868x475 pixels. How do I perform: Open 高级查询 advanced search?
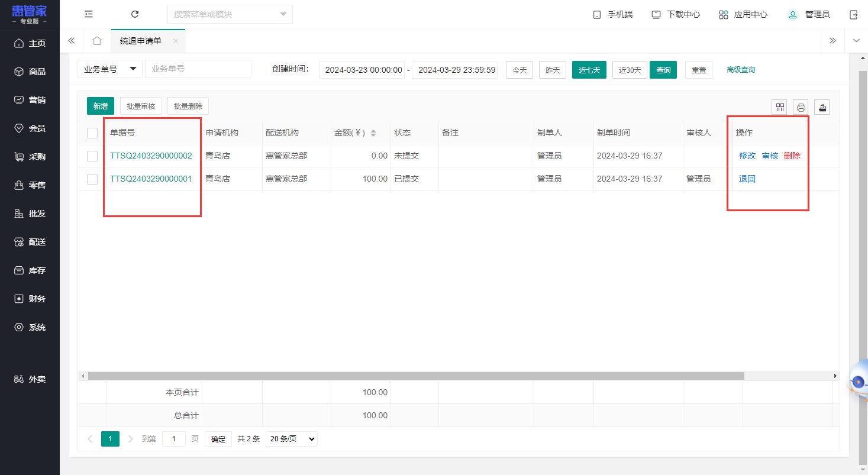[x=741, y=70]
